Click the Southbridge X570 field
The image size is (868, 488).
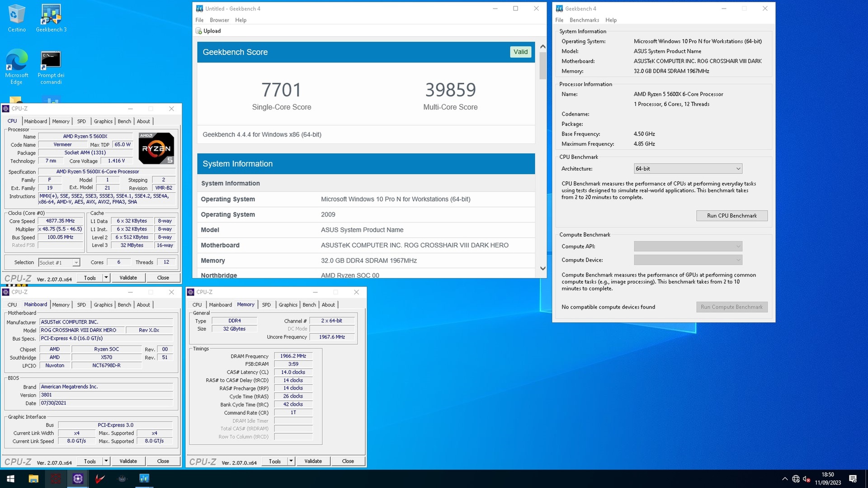pos(106,357)
